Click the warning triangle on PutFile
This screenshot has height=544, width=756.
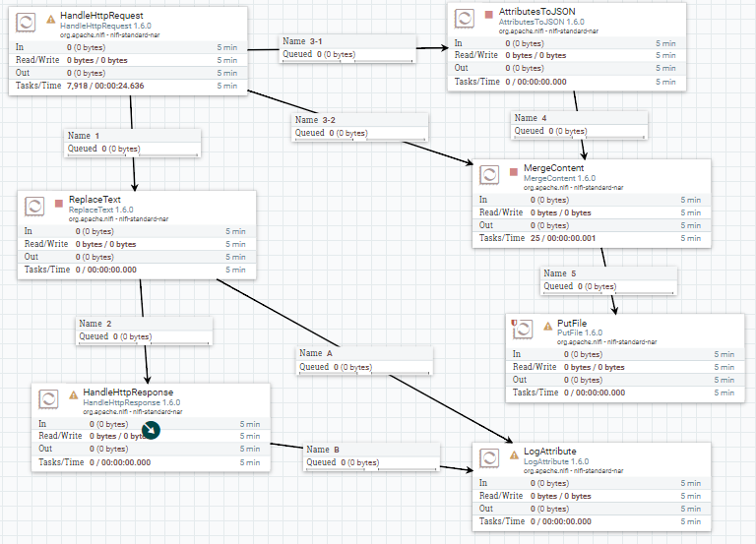547,327
